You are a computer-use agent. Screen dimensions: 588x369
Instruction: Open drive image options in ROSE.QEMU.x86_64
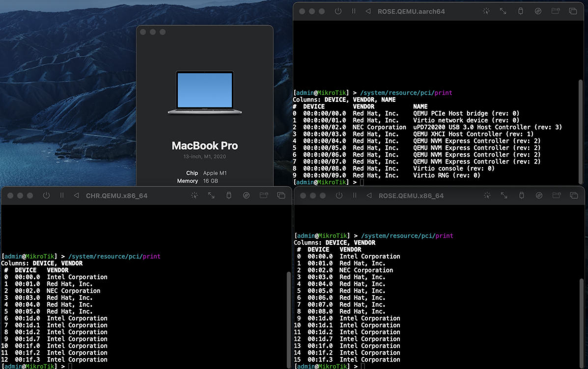click(539, 196)
